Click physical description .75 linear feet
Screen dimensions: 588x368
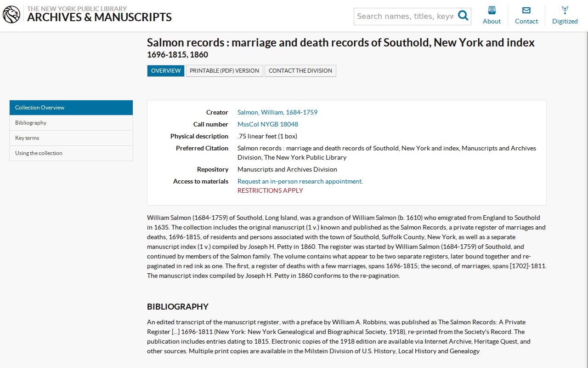point(267,136)
